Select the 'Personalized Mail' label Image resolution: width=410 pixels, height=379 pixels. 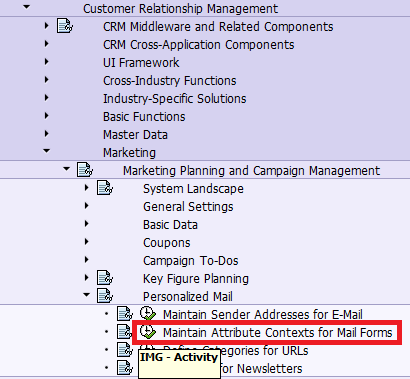[188, 297]
